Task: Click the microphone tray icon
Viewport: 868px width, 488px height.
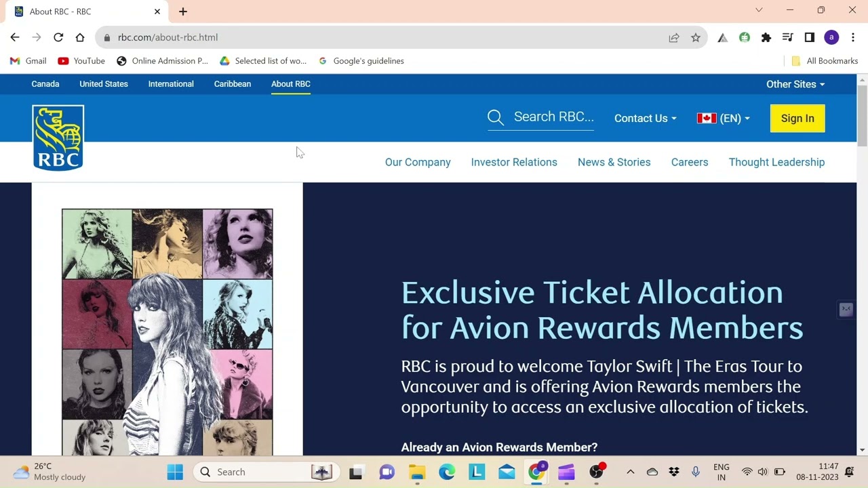Action: click(x=695, y=472)
